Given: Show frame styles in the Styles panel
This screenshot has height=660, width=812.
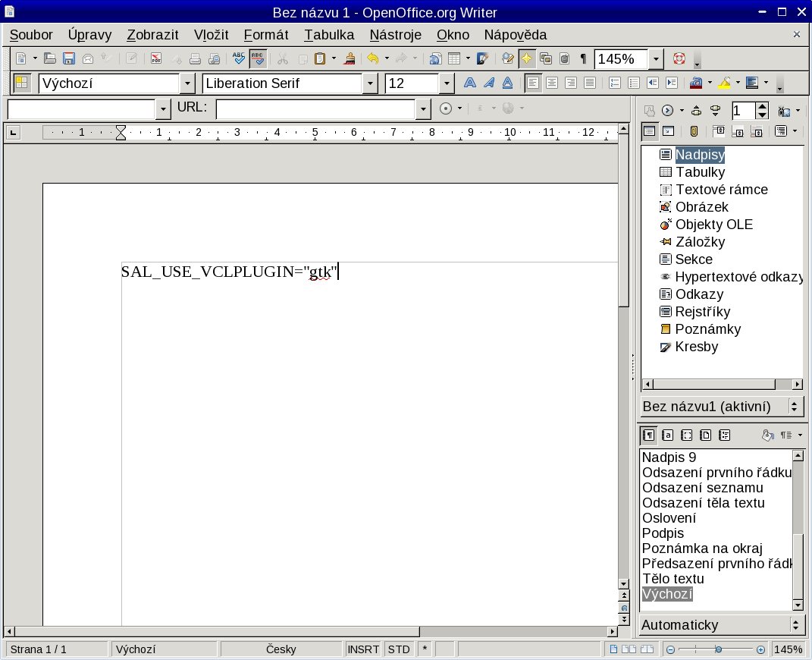Looking at the screenshot, I should [687, 435].
